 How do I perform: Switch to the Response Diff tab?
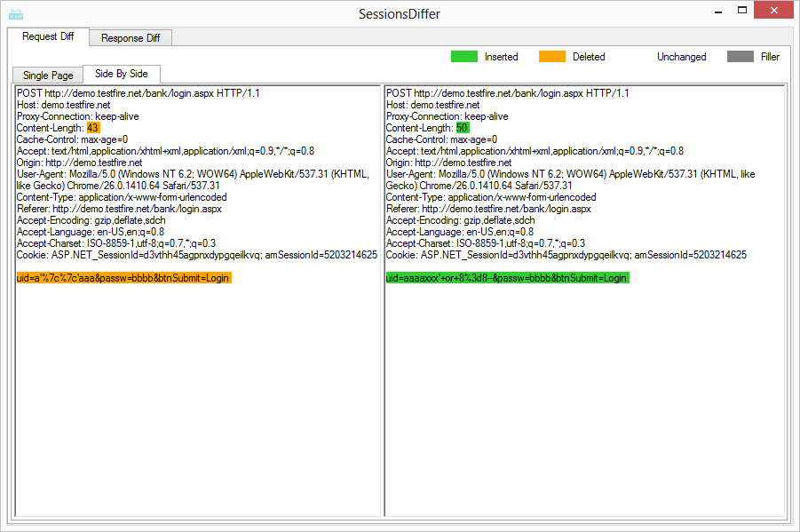pos(130,38)
